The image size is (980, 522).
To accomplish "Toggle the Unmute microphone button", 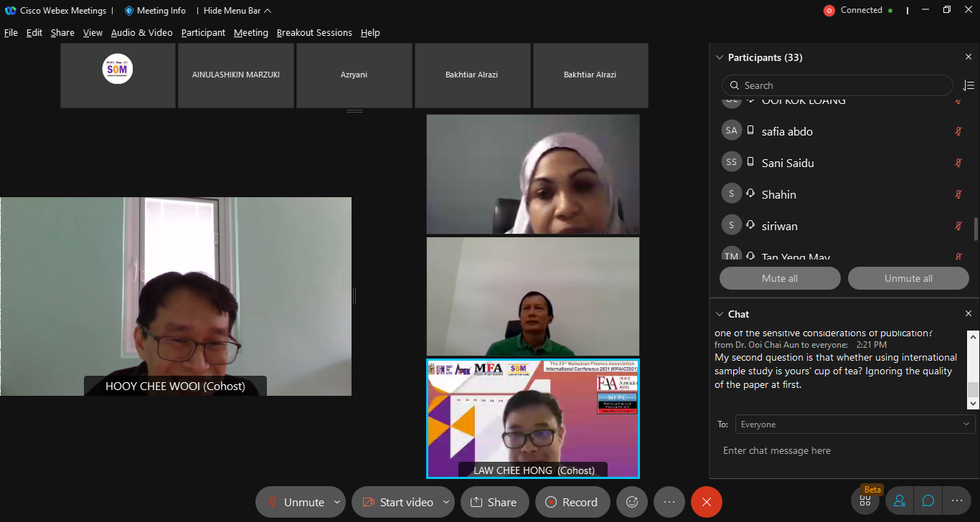I will tap(296, 502).
